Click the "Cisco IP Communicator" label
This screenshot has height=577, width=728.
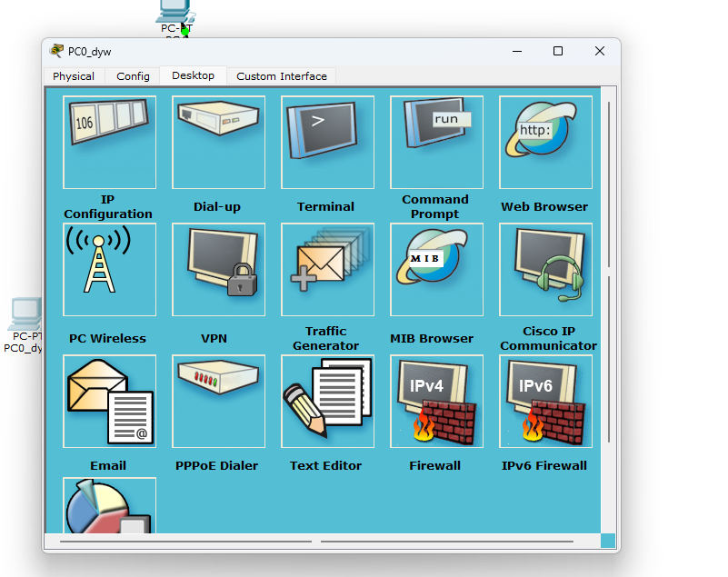(x=548, y=338)
